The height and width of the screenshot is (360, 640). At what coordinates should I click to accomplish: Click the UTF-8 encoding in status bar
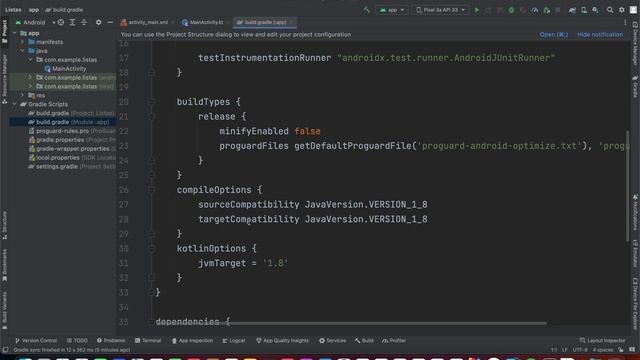[580, 350]
